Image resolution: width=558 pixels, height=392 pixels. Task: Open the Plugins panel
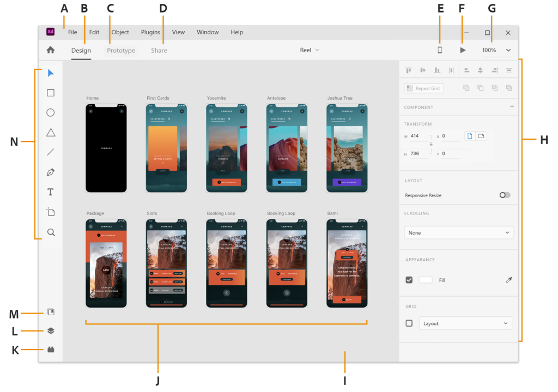[x=50, y=350]
